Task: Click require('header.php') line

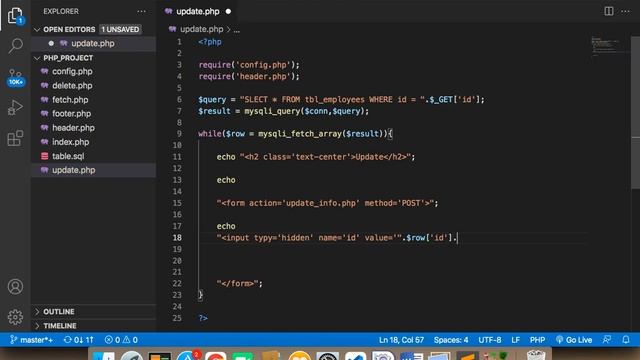Action: (x=249, y=76)
